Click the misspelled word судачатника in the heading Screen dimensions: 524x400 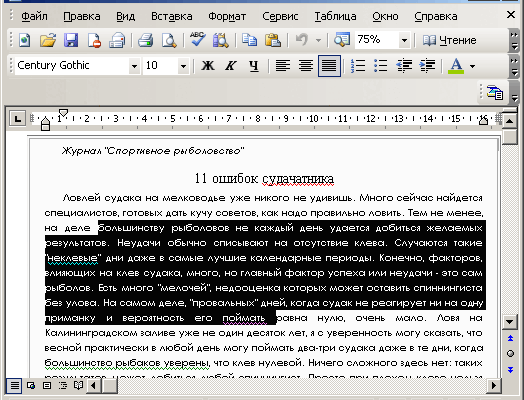coord(298,178)
